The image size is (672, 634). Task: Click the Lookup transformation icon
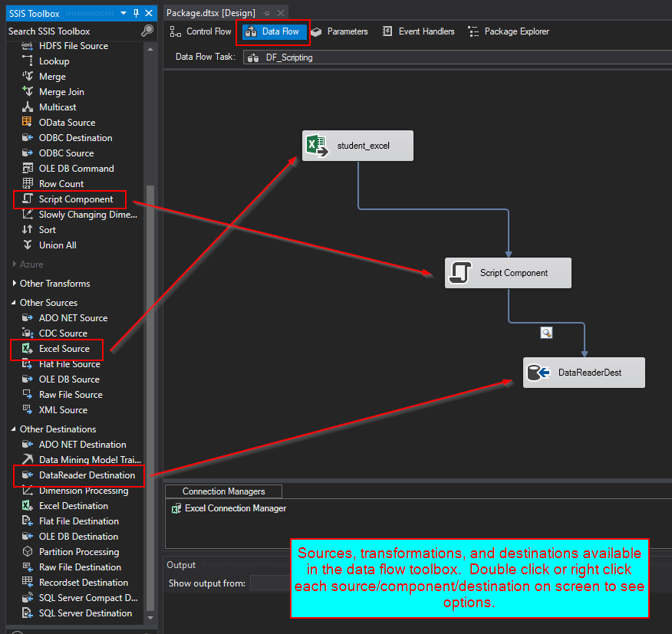[28, 61]
